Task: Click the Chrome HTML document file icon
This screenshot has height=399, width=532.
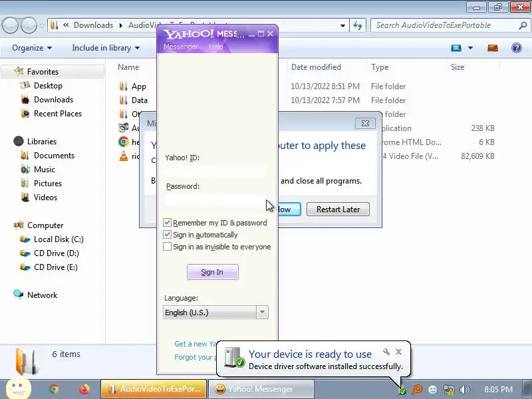Action: [x=124, y=142]
